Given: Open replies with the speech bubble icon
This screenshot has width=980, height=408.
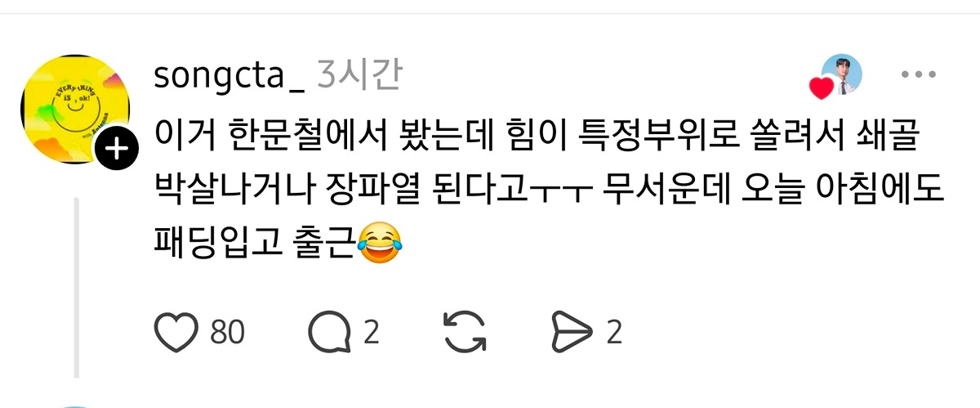Looking at the screenshot, I should coord(329,331).
